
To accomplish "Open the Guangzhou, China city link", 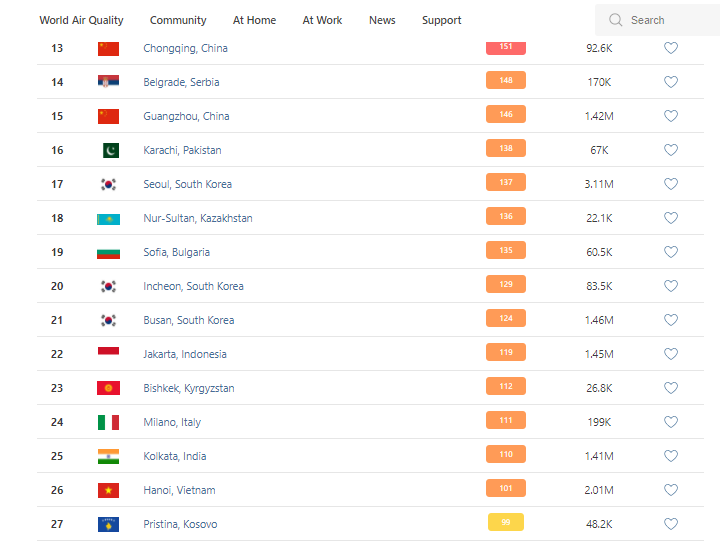I will (x=186, y=116).
